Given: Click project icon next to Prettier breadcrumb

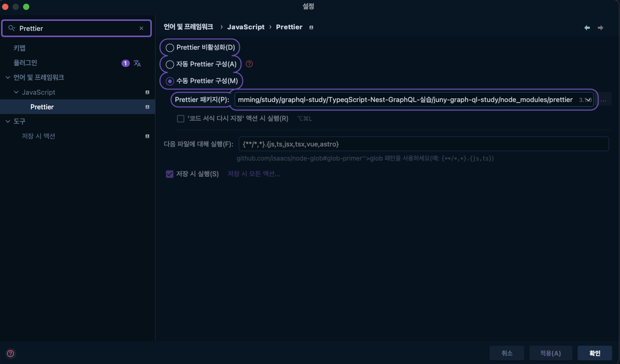Looking at the screenshot, I should pos(311,27).
